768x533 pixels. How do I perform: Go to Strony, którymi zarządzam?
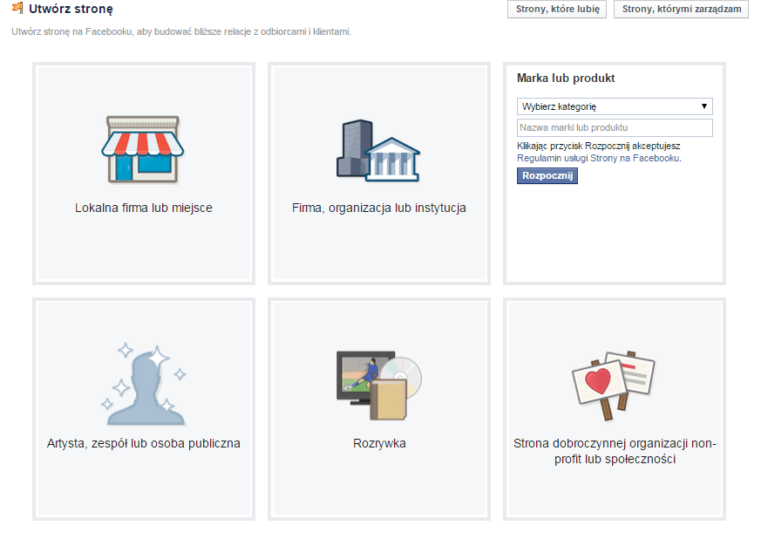point(681,9)
